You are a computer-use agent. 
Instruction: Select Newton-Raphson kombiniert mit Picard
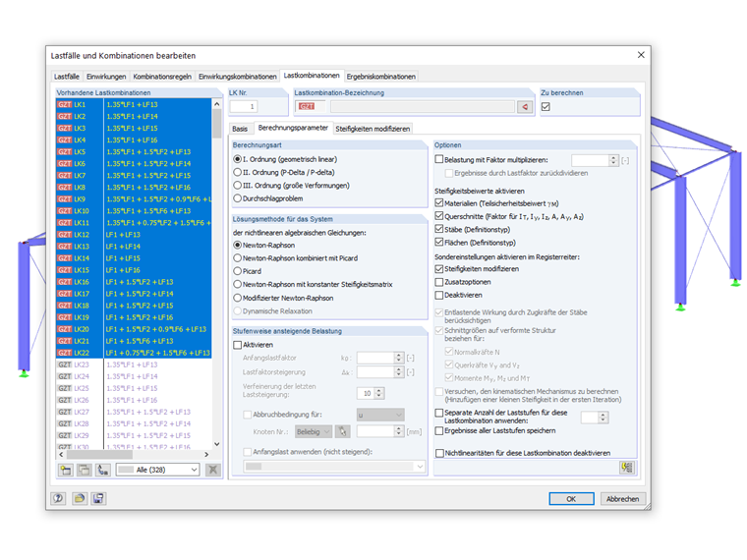coord(237,257)
